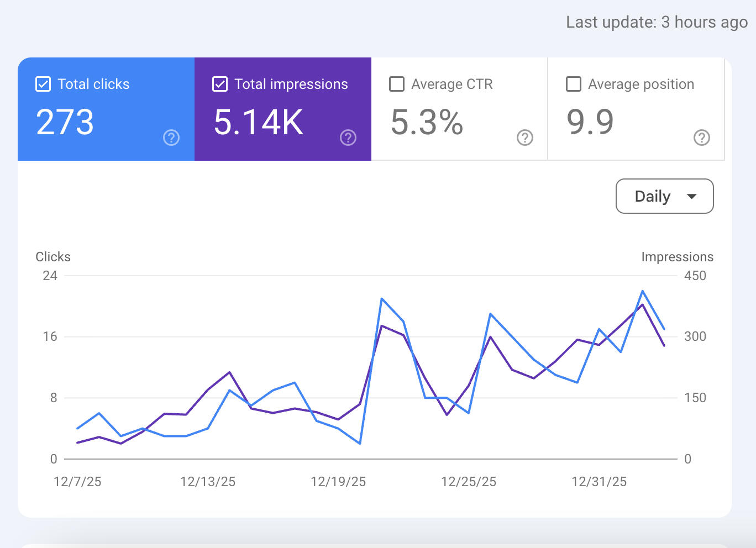Click the Last update 3 hours ago text
Image resolution: width=756 pixels, height=548 pixels.
[x=655, y=22]
